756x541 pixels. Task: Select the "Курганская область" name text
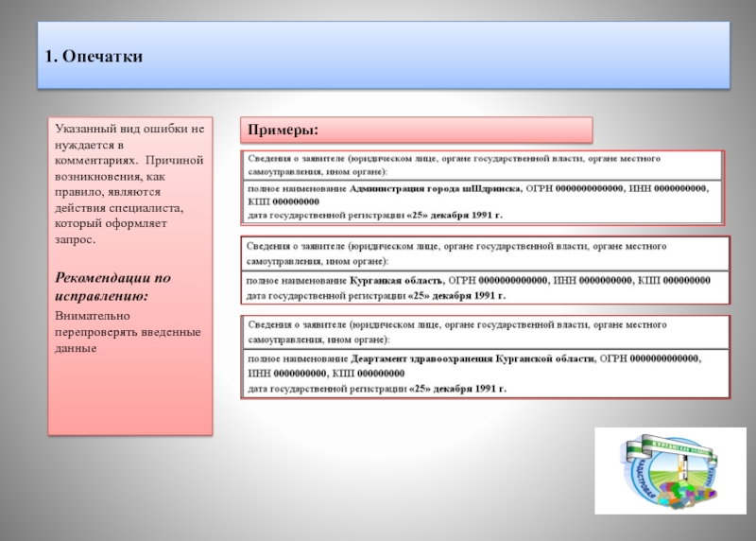(397, 281)
